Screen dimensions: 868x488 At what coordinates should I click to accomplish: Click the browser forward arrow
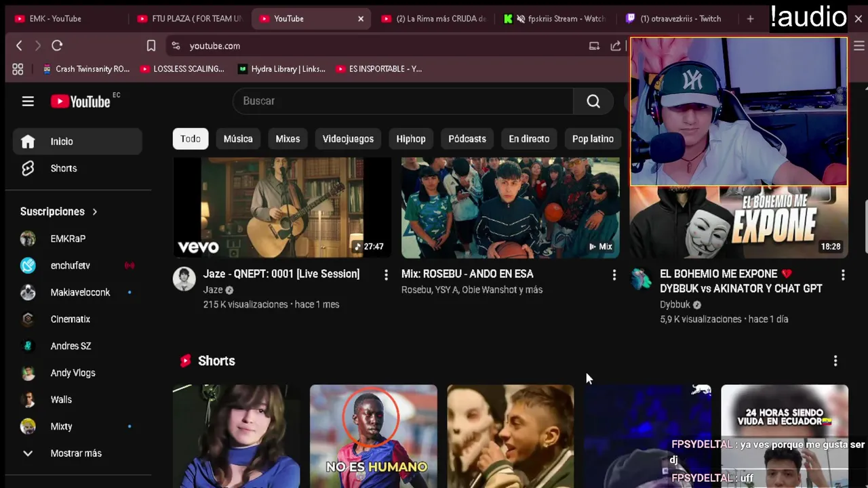(x=37, y=45)
